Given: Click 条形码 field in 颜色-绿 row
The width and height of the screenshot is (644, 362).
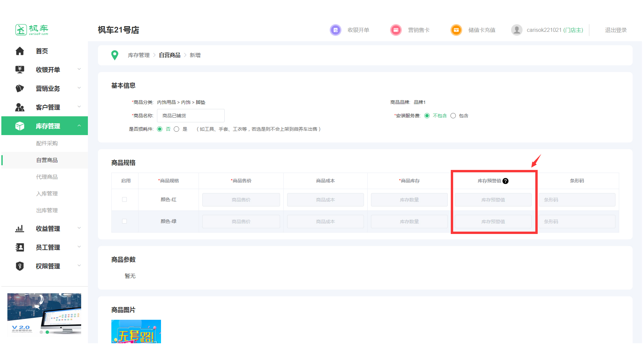Looking at the screenshot, I should coord(577,222).
